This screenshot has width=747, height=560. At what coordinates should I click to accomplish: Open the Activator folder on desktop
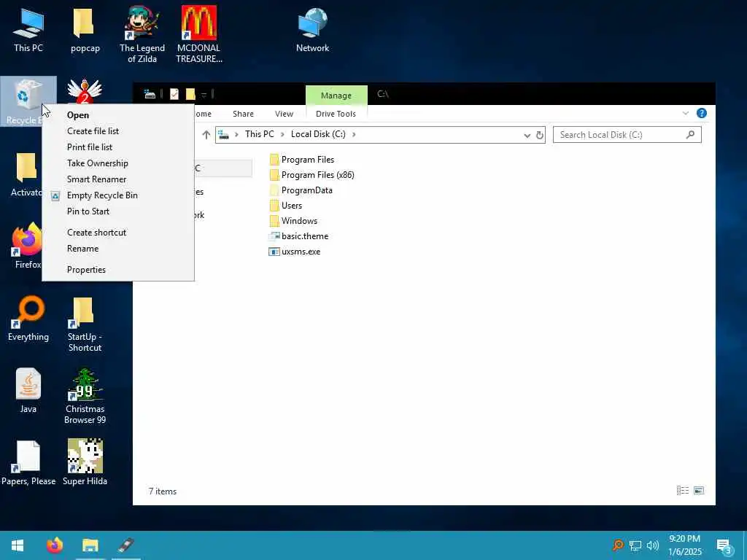point(26,174)
